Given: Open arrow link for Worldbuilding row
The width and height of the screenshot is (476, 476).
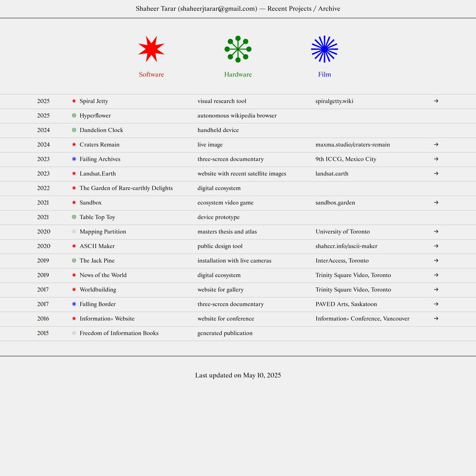Looking at the screenshot, I should coord(436,289).
